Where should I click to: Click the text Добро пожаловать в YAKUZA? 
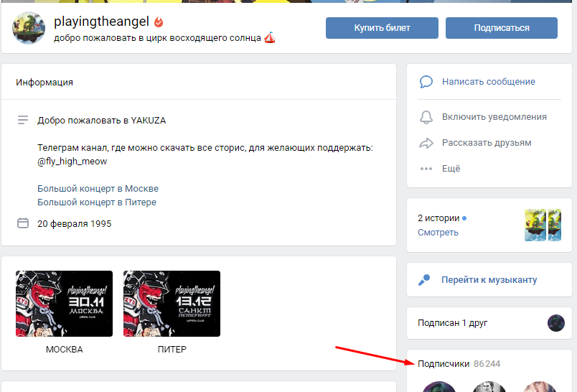click(102, 121)
